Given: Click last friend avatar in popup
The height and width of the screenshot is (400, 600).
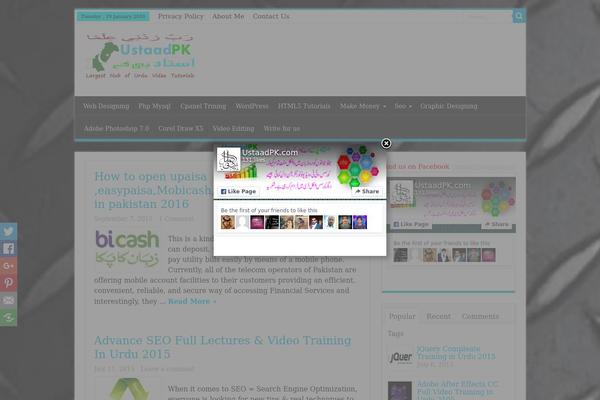Looking at the screenshot, I should coord(360,222).
